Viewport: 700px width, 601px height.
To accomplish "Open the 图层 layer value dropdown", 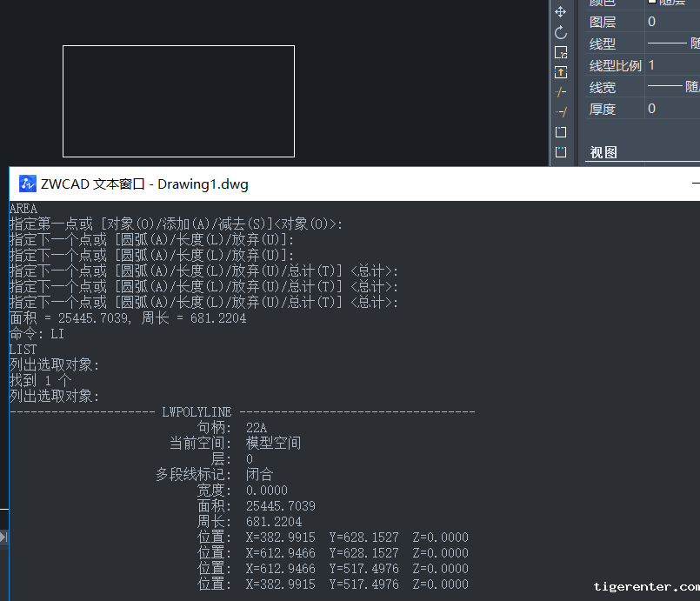I will click(671, 22).
